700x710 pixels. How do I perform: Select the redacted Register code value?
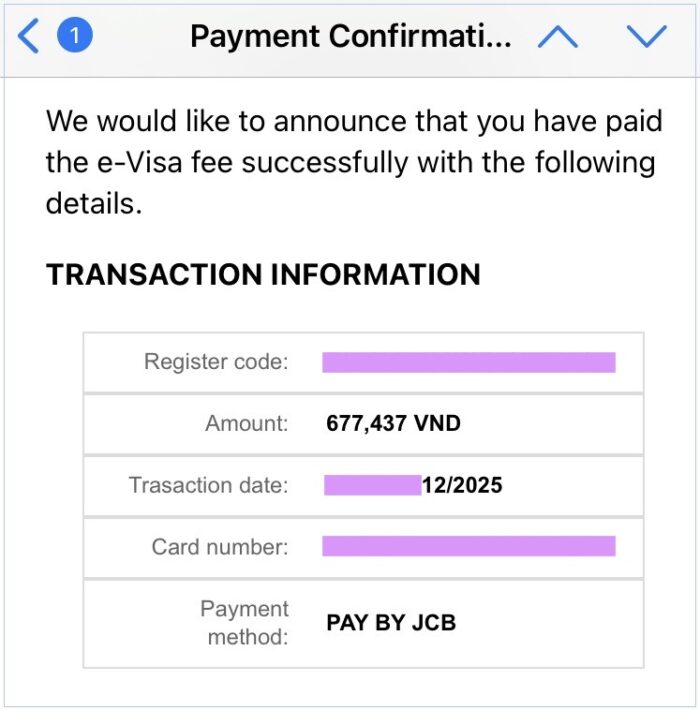pyautogui.click(x=468, y=362)
